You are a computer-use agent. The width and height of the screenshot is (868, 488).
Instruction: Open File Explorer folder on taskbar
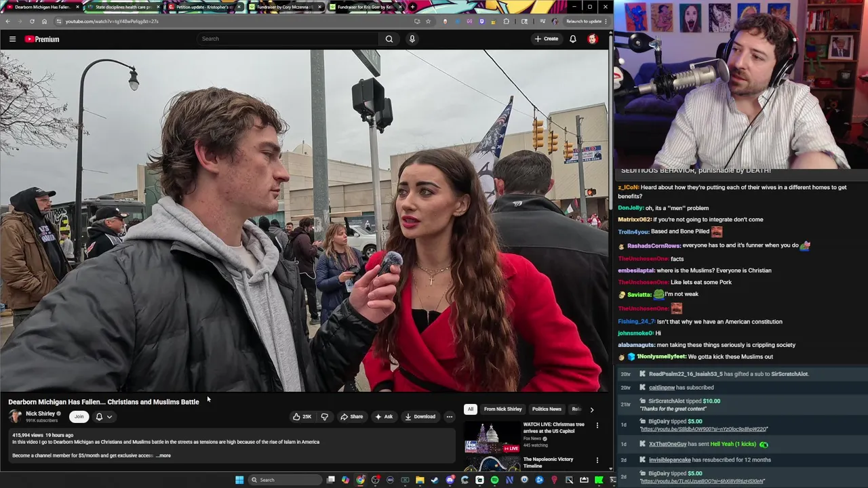point(420,480)
